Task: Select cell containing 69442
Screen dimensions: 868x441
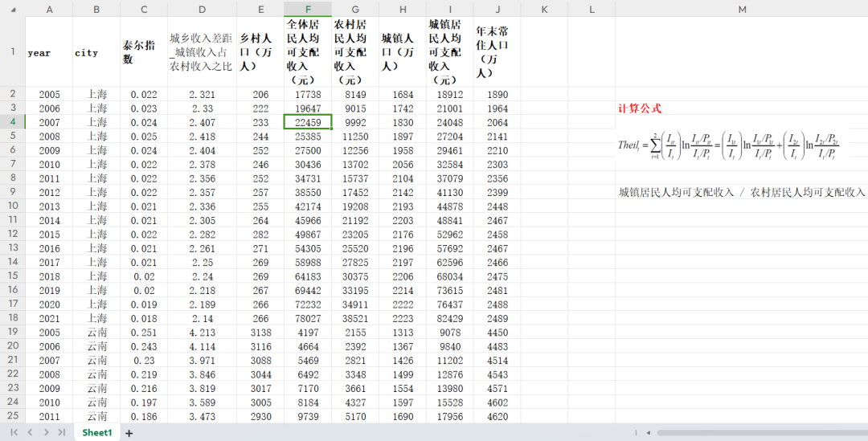Action: click(x=308, y=289)
